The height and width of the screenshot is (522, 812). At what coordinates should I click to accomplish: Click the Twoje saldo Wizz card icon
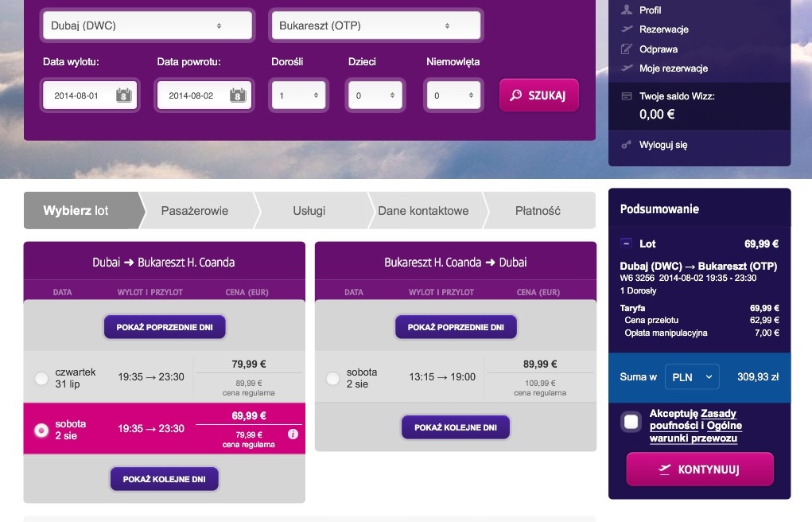coord(627,96)
